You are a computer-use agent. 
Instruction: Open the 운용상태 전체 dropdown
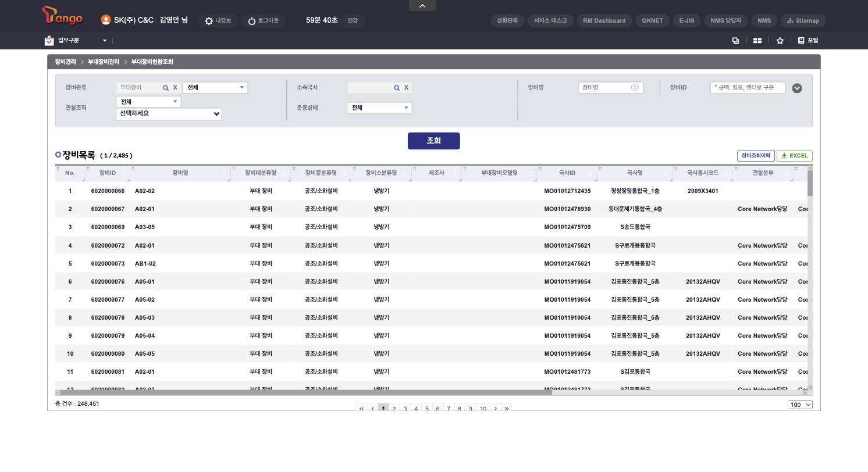379,108
